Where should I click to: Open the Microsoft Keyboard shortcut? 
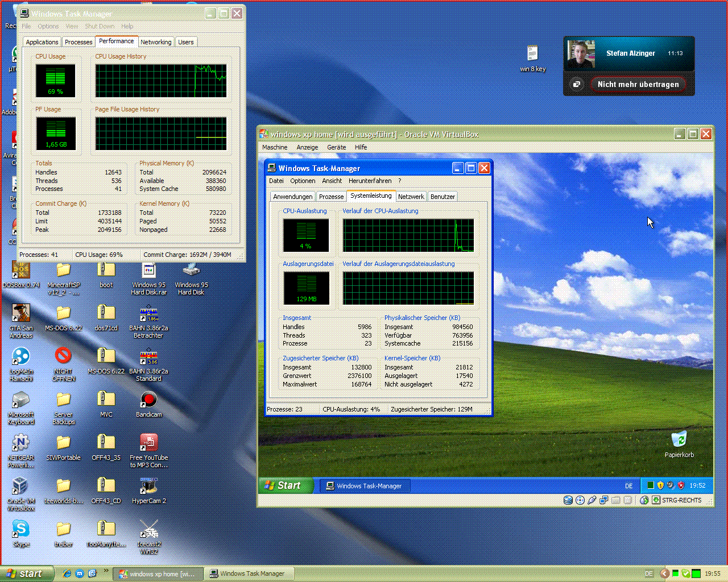click(21, 400)
